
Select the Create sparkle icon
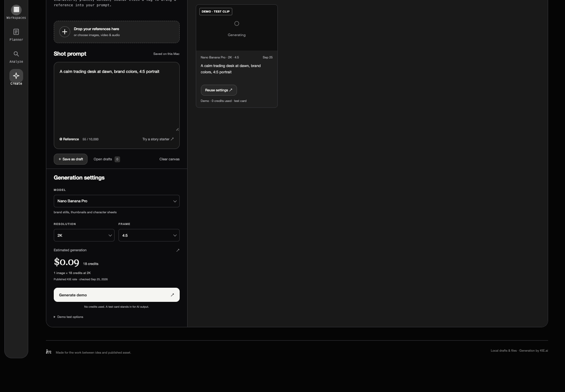pos(16,76)
